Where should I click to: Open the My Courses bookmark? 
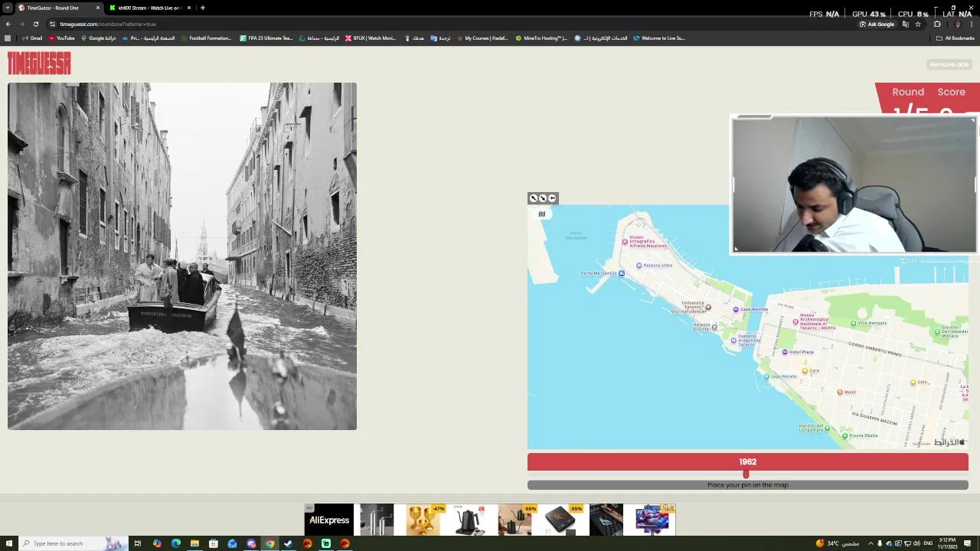click(482, 38)
